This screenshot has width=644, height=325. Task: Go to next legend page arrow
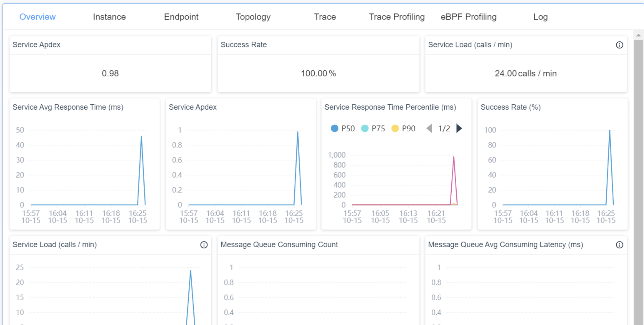coord(459,129)
